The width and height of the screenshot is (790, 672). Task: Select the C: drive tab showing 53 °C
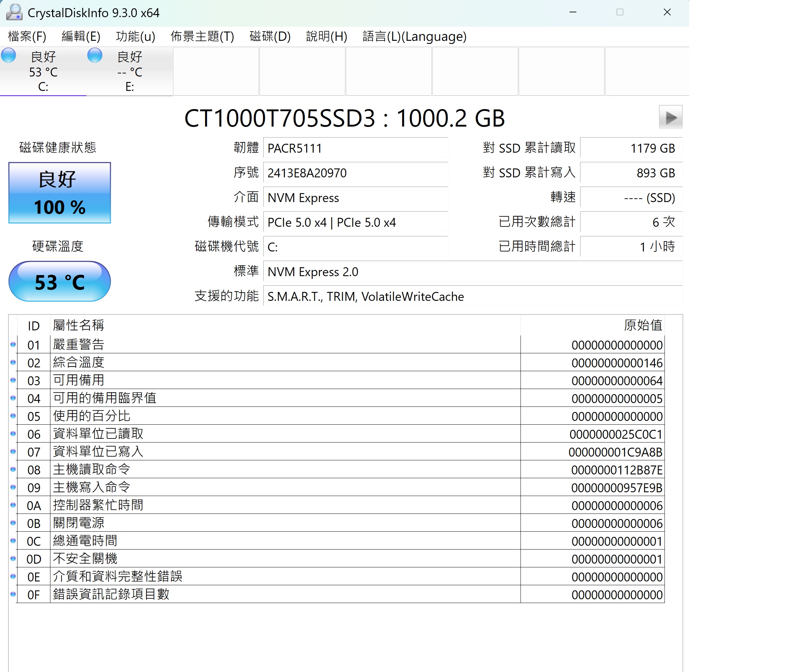pos(43,71)
